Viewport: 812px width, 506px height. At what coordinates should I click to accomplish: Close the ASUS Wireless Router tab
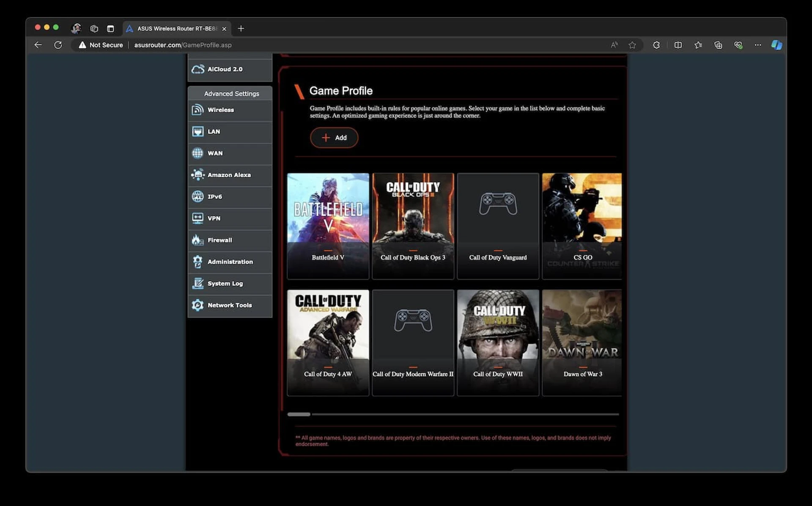(224, 29)
